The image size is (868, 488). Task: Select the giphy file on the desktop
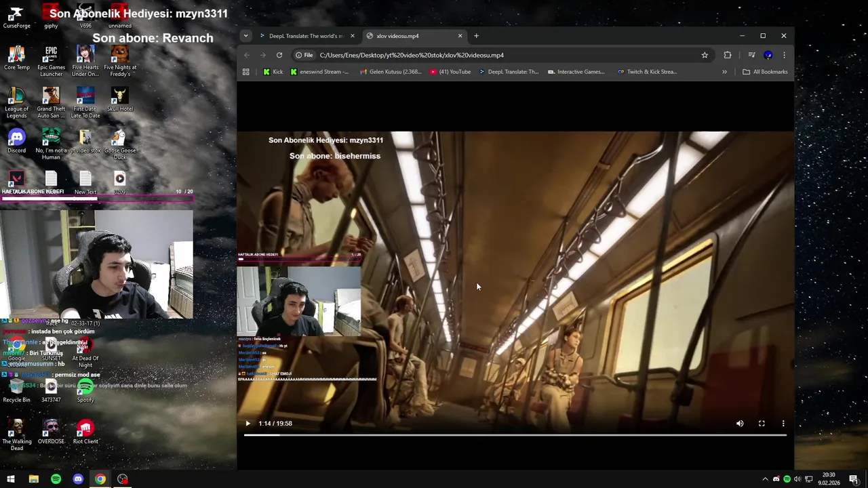(x=51, y=16)
